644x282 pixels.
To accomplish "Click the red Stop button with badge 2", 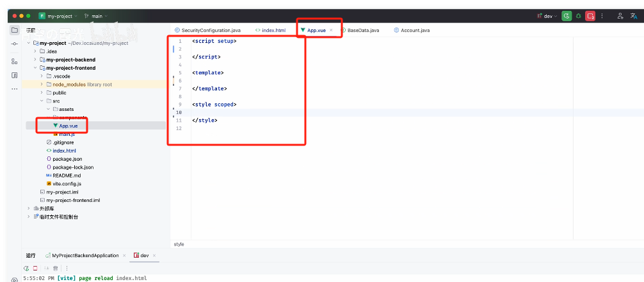I will click(x=590, y=16).
